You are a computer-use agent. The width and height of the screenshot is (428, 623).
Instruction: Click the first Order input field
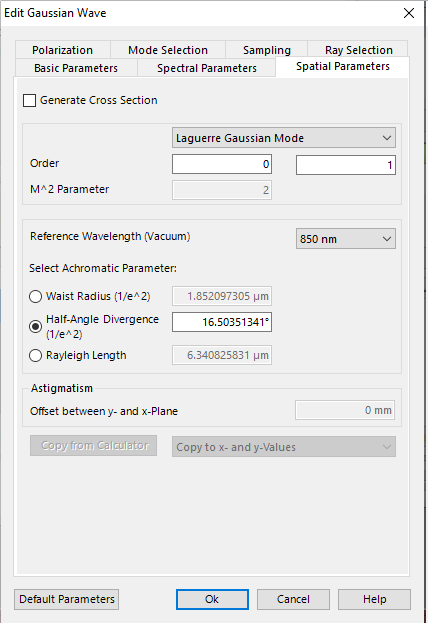(x=222, y=164)
